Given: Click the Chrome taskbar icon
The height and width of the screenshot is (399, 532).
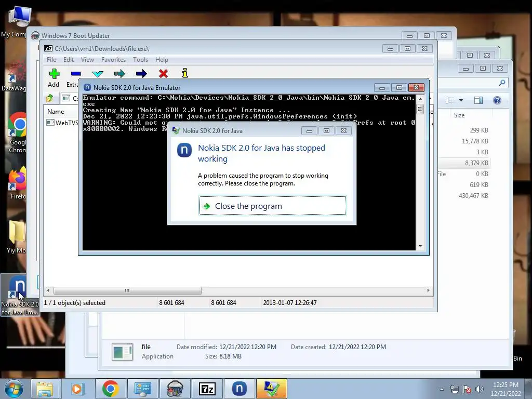Looking at the screenshot, I should [110, 389].
